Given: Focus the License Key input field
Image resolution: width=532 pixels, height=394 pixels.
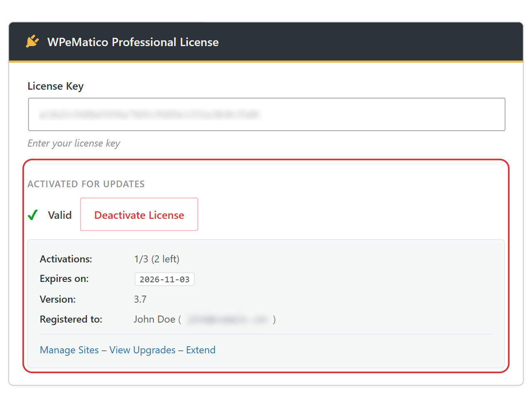Looking at the screenshot, I should (x=267, y=115).
